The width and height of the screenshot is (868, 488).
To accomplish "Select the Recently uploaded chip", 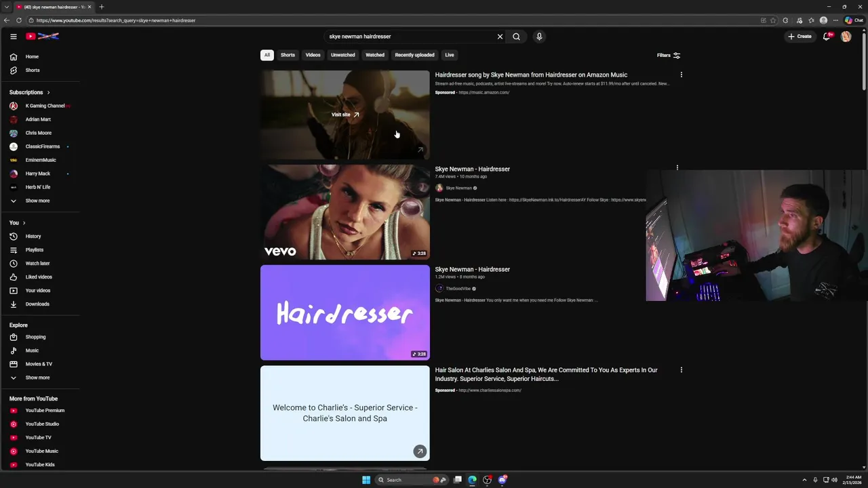I will tap(414, 55).
